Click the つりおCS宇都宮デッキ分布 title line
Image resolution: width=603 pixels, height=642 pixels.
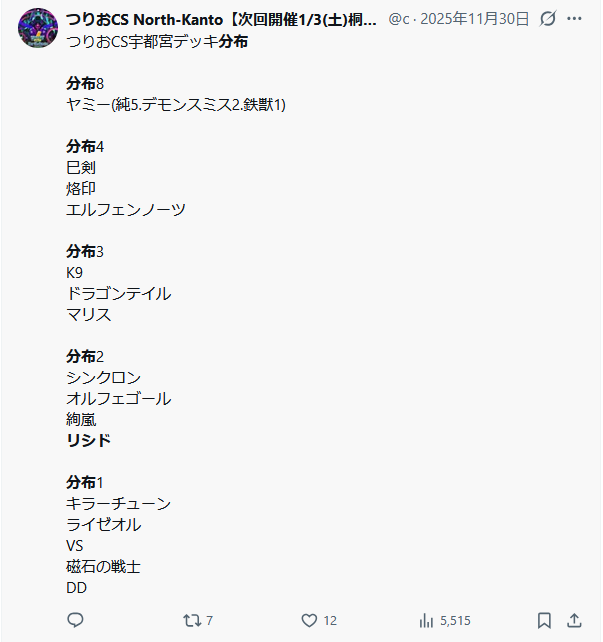tap(157, 41)
